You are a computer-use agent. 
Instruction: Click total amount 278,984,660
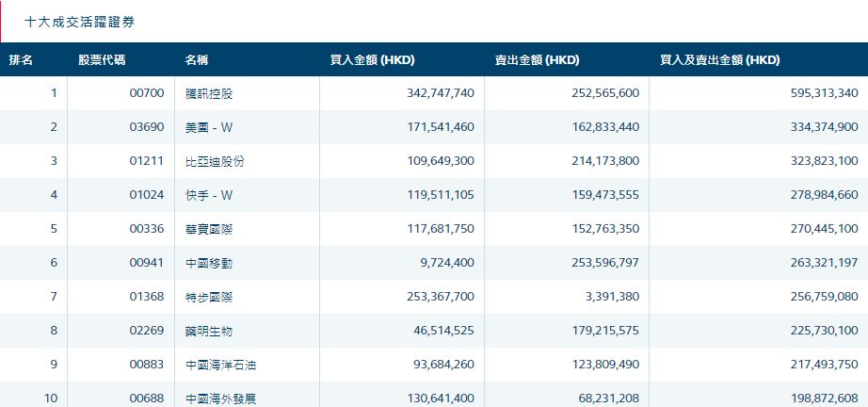(x=825, y=195)
